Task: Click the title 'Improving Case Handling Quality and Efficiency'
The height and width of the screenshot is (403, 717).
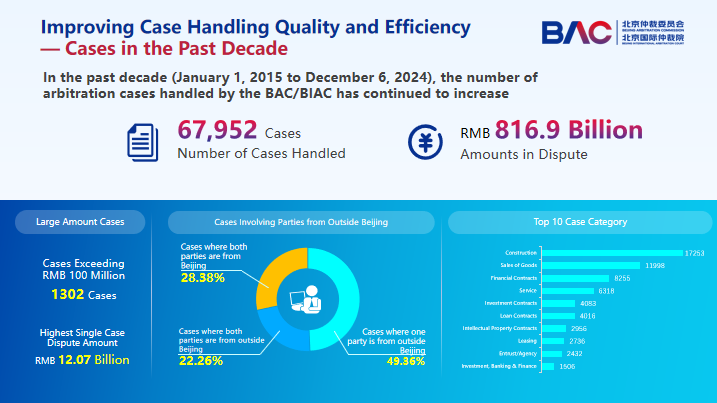Action: point(256,27)
